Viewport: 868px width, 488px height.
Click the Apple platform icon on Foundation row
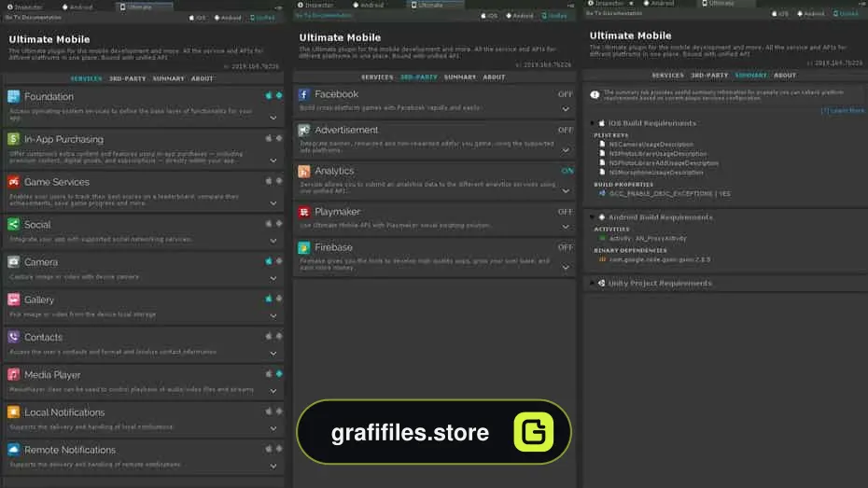[x=269, y=96]
